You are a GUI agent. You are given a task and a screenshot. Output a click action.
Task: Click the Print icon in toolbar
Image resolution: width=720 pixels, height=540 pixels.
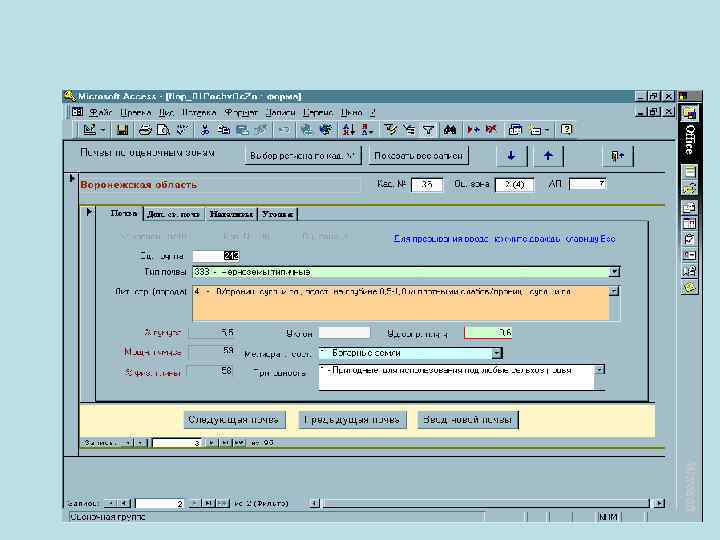point(145,130)
